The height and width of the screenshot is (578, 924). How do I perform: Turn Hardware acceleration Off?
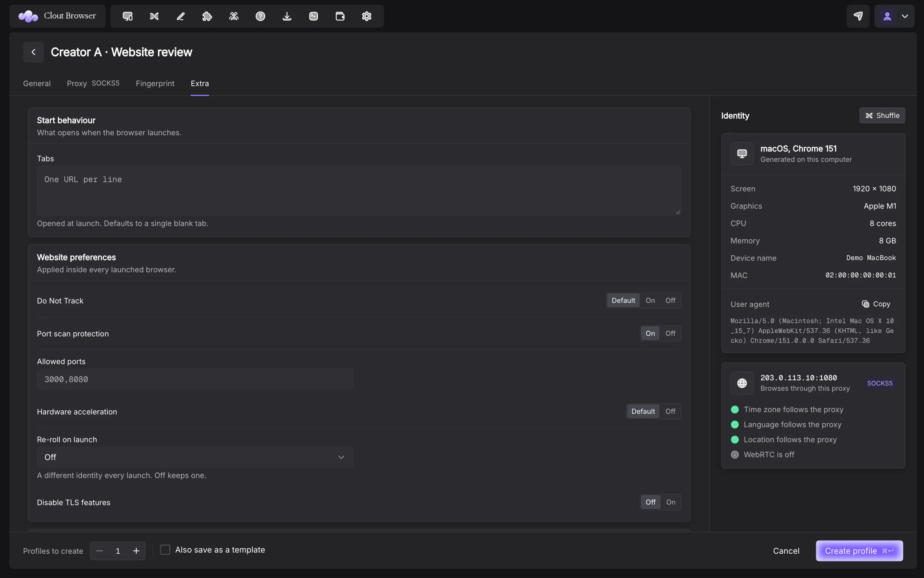pyautogui.click(x=670, y=412)
